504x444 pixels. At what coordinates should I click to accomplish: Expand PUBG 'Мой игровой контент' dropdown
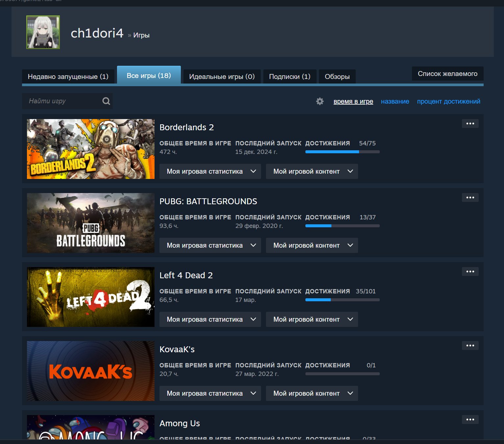[x=312, y=245]
